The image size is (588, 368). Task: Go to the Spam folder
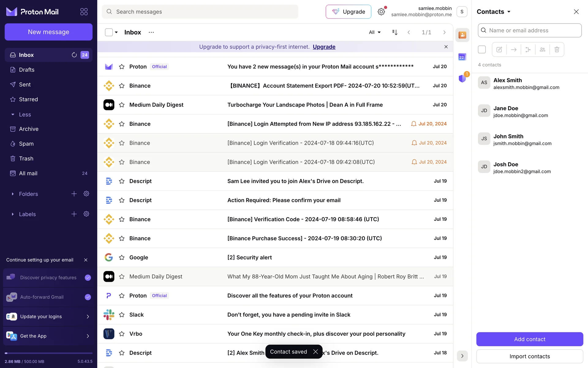[26, 144]
